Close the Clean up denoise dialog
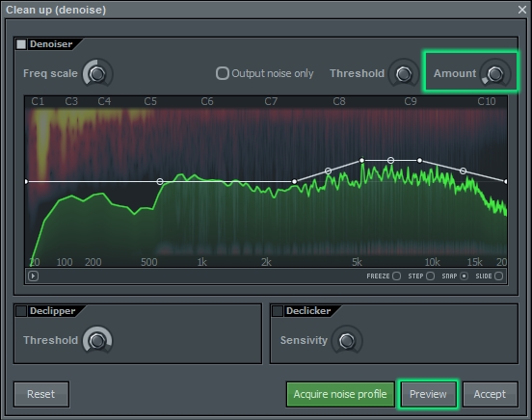Image resolution: width=532 pixels, height=420 pixels. [522, 10]
